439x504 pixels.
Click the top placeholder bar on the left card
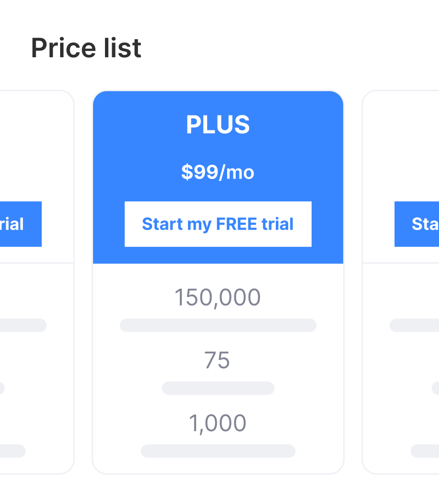pos(24,325)
